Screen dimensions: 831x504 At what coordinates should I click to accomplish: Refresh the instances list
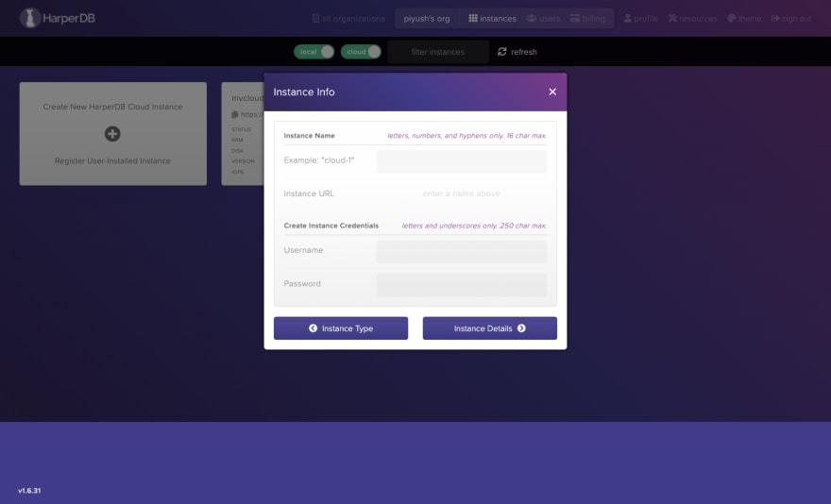tap(517, 52)
